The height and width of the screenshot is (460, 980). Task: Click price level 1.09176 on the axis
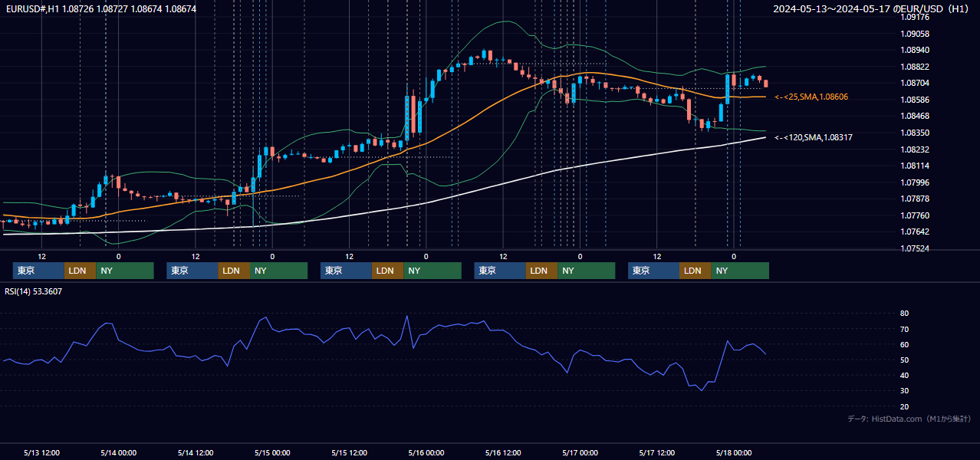click(915, 17)
